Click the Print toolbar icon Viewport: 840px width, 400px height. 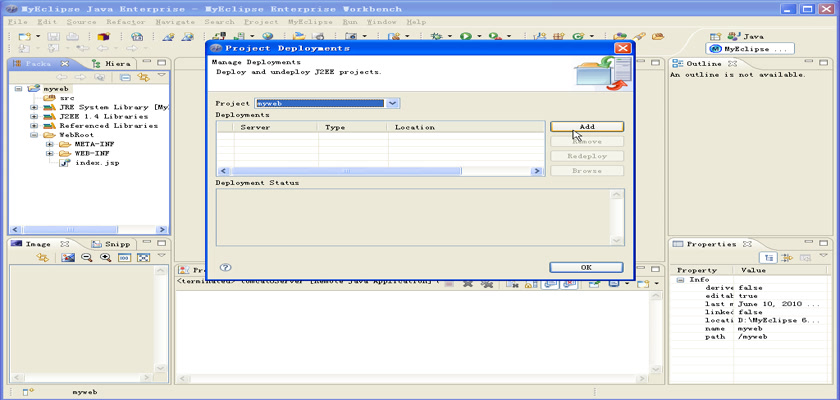click(72, 36)
